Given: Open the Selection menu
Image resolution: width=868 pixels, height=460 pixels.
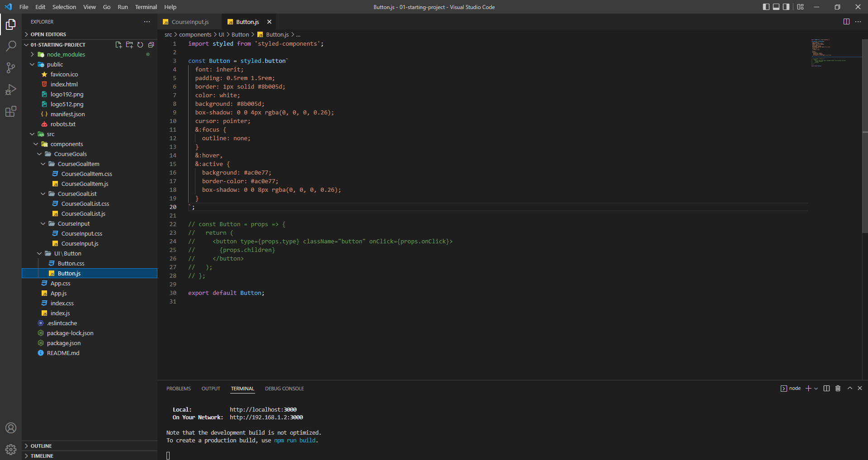Looking at the screenshot, I should 64,7.
